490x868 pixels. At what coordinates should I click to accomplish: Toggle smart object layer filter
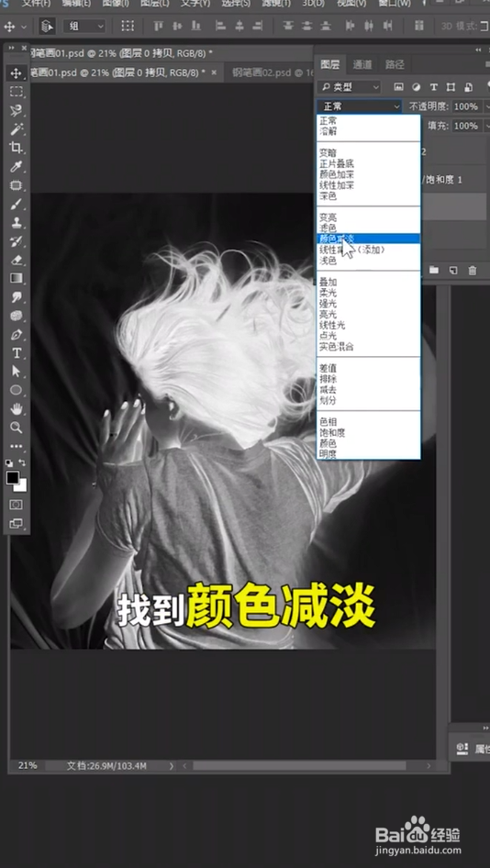click(x=468, y=87)
